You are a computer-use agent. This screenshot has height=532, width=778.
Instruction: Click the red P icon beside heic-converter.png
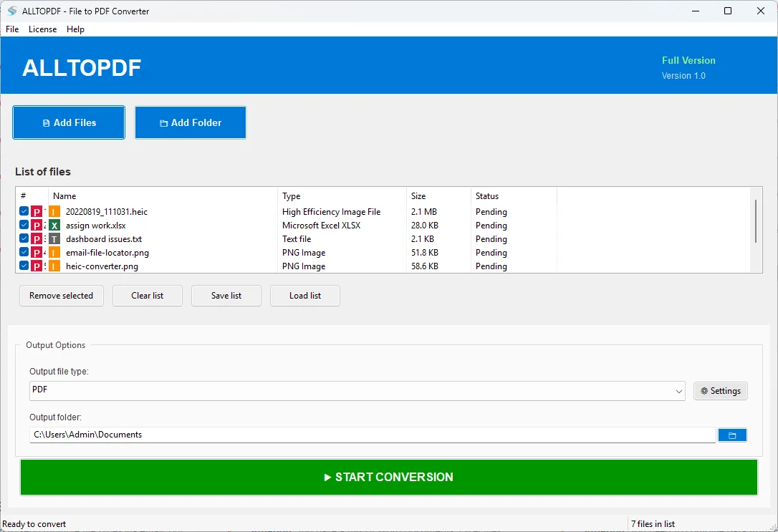[x=36, y=266]
